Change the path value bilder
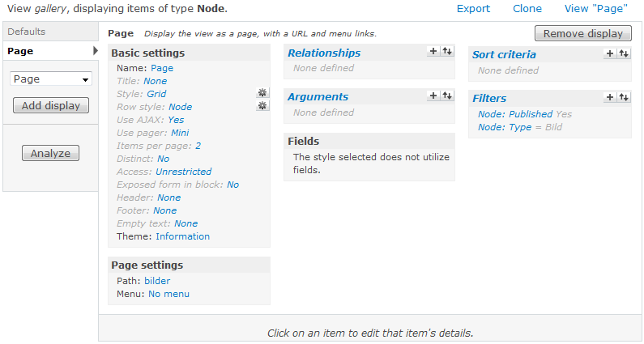 tap(157, 281)
